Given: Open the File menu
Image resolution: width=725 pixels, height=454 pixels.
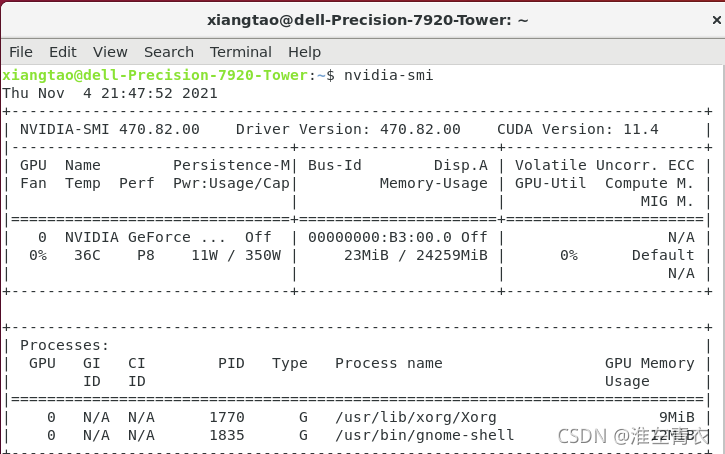Looking at the screenshot, I should (21, 52).
